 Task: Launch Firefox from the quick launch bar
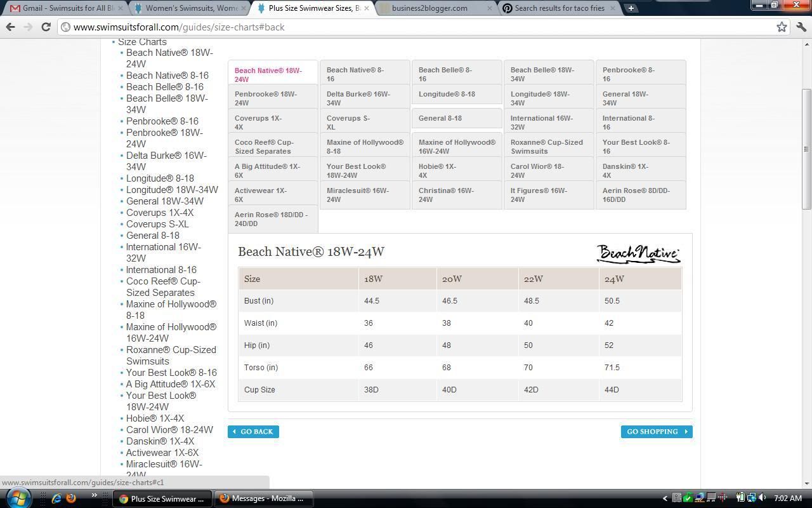(71, 498)
